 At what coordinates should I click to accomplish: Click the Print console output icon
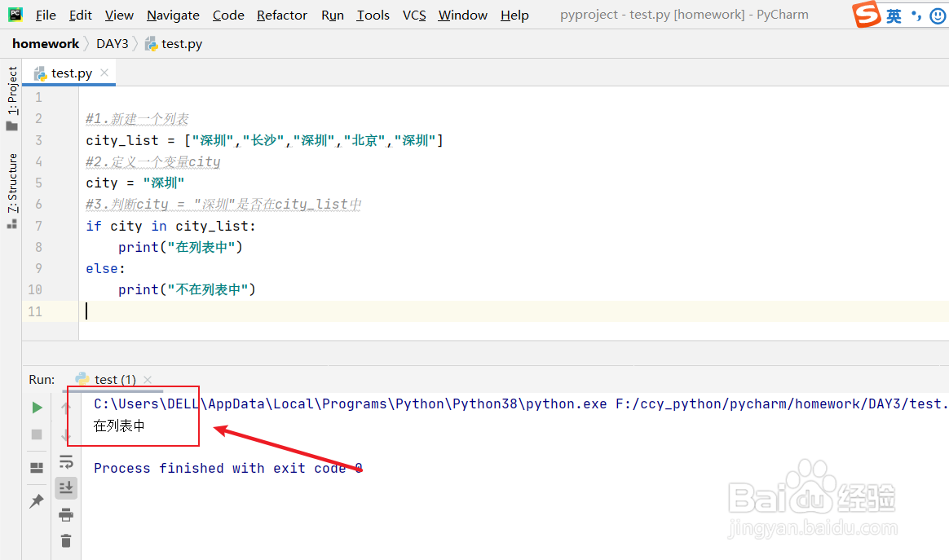[66, 515]
